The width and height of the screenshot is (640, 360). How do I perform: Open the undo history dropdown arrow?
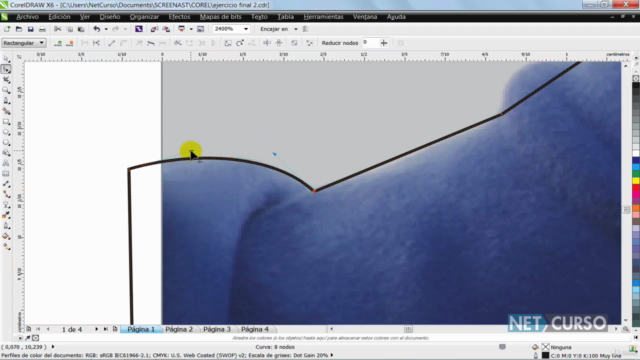pyautogui.click(x=106, y=29)
